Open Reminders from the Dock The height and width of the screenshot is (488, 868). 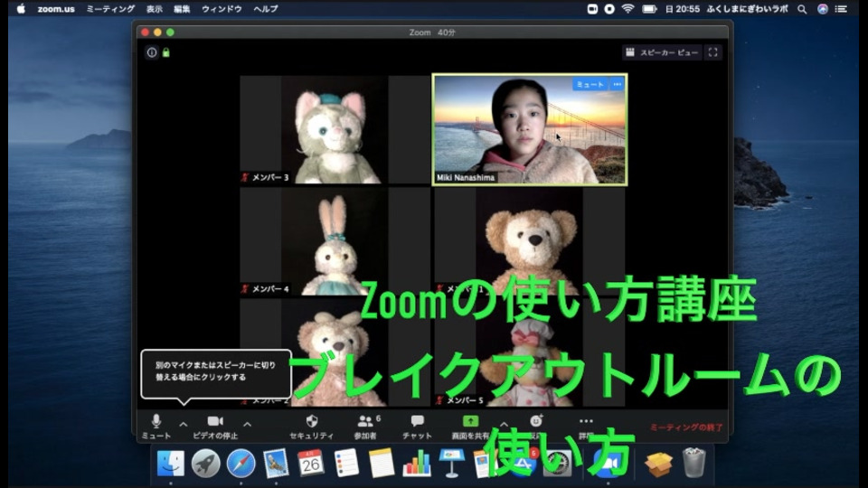(346, 463)
